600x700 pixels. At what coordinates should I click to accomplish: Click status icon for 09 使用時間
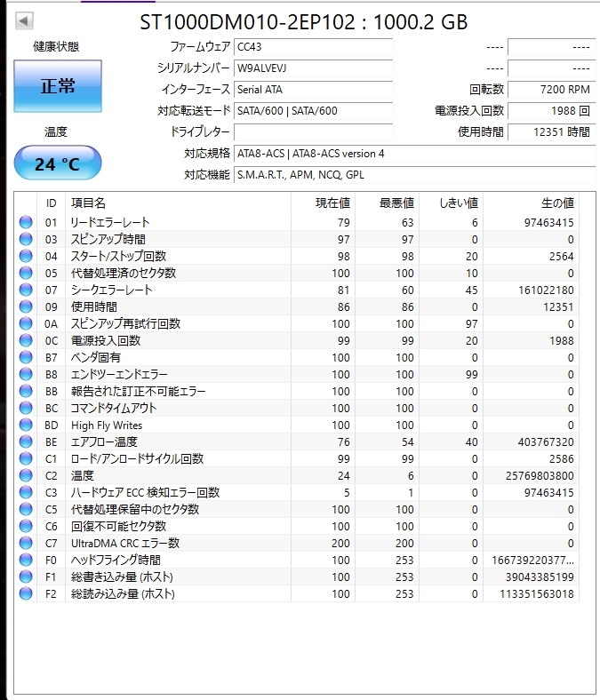pos(26,306)
